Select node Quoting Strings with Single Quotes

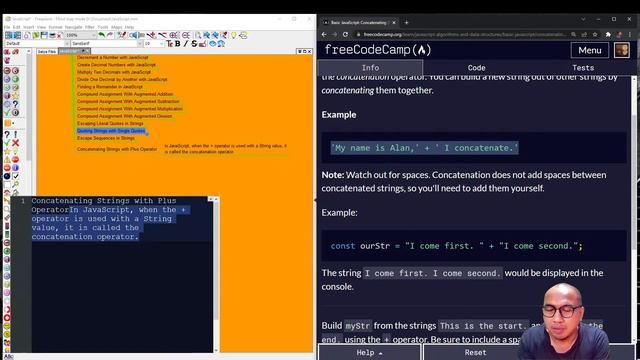[111, 131]
